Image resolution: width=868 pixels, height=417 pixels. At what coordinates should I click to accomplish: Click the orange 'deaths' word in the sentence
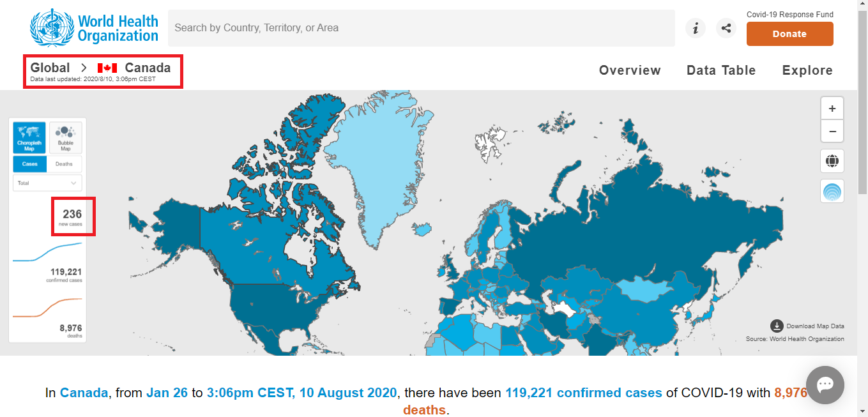(424, 410)
